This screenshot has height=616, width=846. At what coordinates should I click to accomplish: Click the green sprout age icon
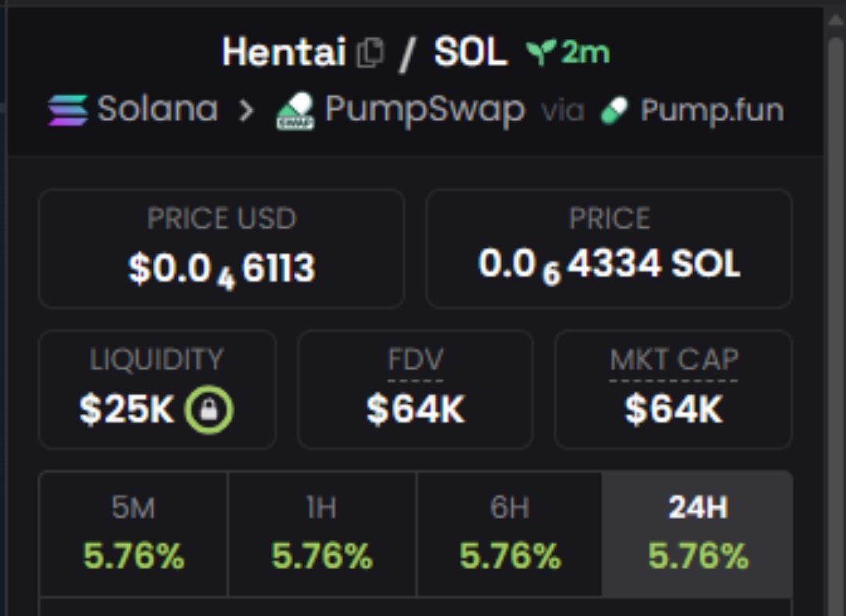pos(541,52)
